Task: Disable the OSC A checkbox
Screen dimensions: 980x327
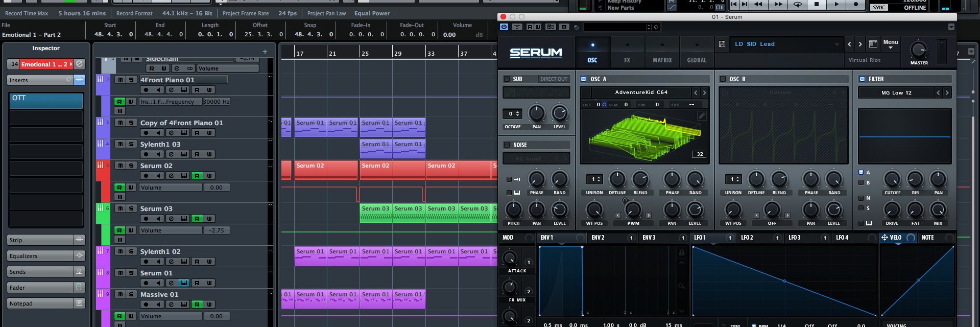Action: click(584, 79)
